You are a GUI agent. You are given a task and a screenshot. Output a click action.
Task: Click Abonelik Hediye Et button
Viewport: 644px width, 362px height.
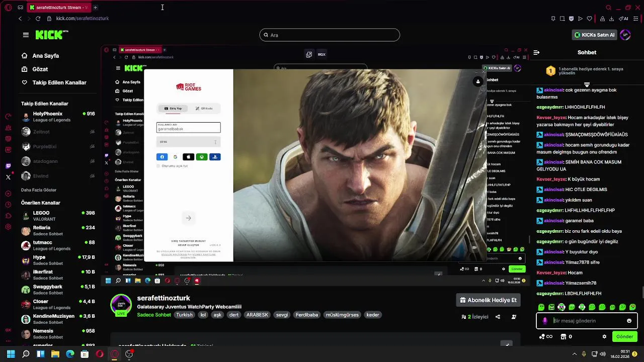coord(488,300)
